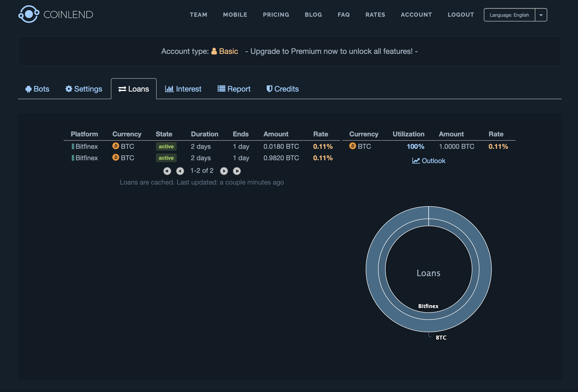Switch to the Credits tab

(283, 89)
